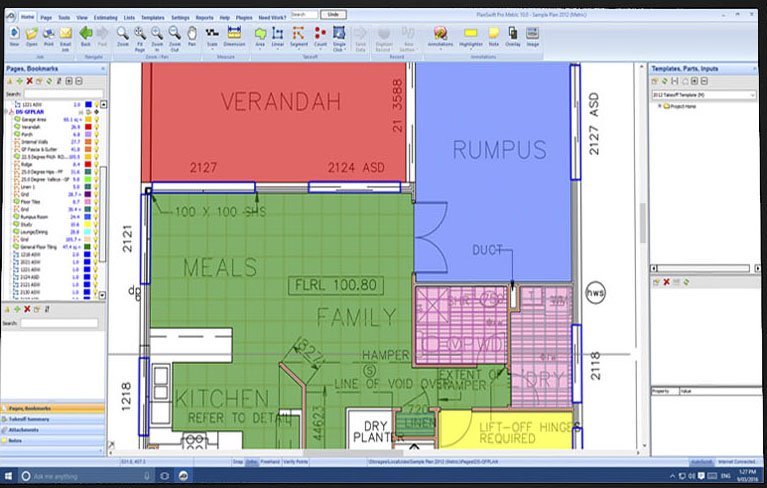Open the View ribbon tab
Viewport: 767px width, 488px height.
pos(82,17)
